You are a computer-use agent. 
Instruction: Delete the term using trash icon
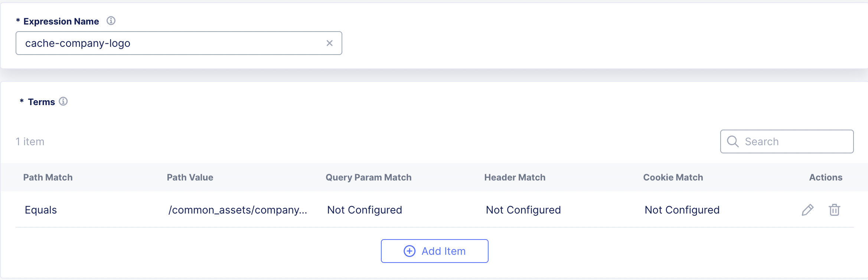[x=834, y=210]
